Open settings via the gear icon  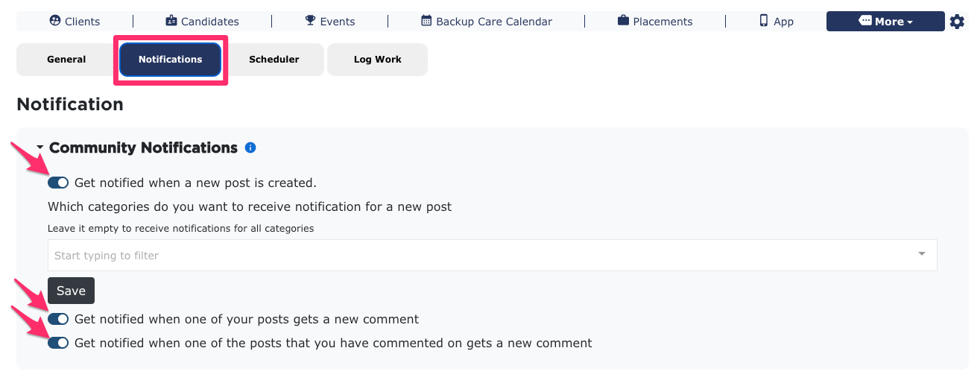coord(957,22)
